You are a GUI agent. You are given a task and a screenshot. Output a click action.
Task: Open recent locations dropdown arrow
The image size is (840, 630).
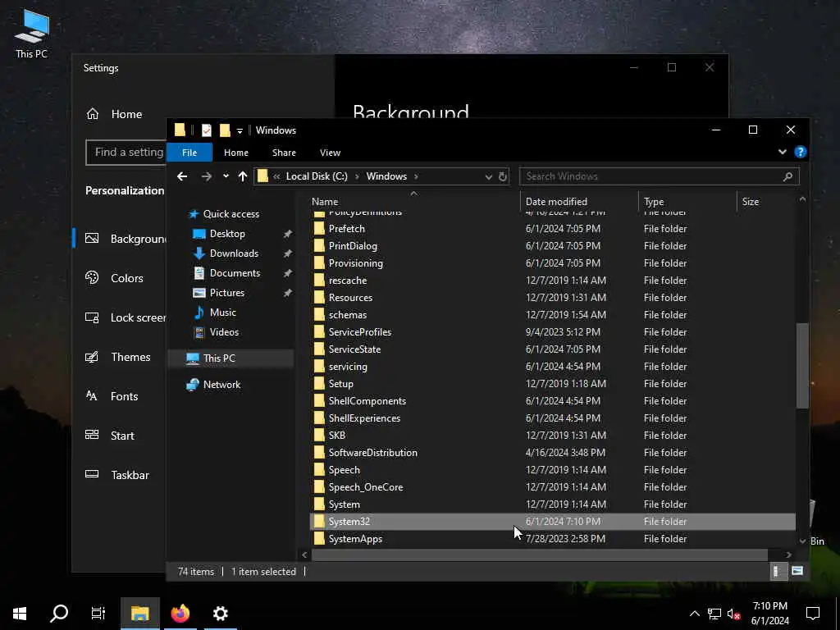pos(226,176)
